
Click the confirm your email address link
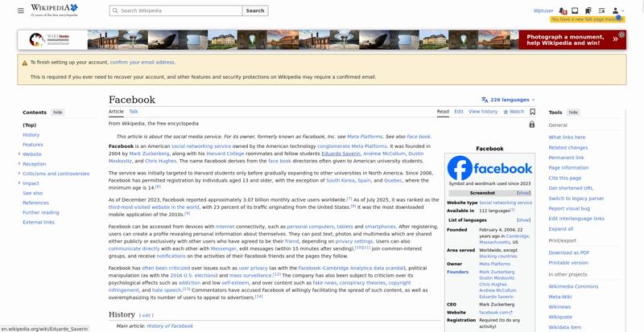[x=142, y=63]
